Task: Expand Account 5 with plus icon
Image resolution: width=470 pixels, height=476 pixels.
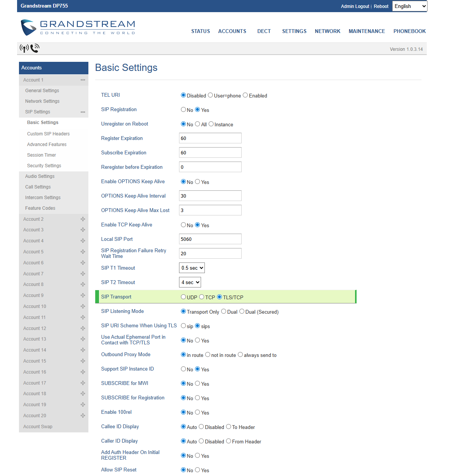Action: pyautogui.click(x=83, y=252)
